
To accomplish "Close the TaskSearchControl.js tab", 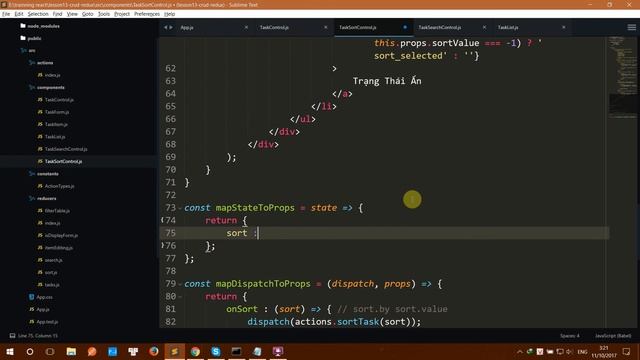I will pos(484,27).
